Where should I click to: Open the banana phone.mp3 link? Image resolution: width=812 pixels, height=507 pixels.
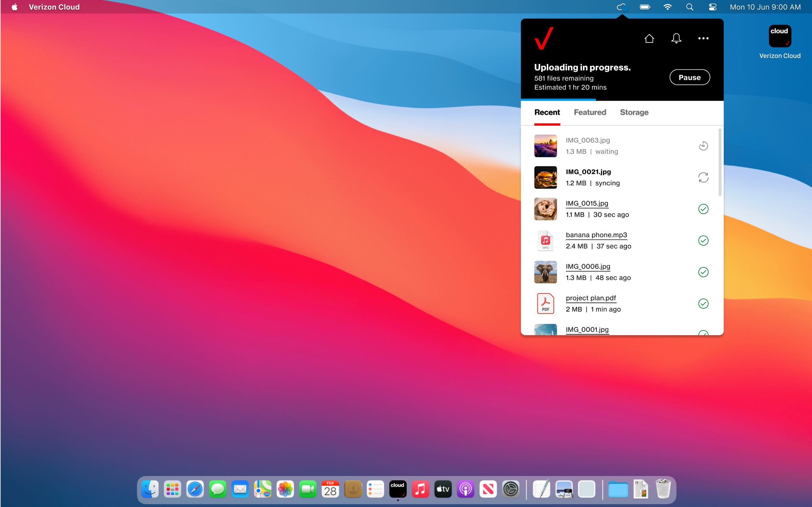pos(596,235)
